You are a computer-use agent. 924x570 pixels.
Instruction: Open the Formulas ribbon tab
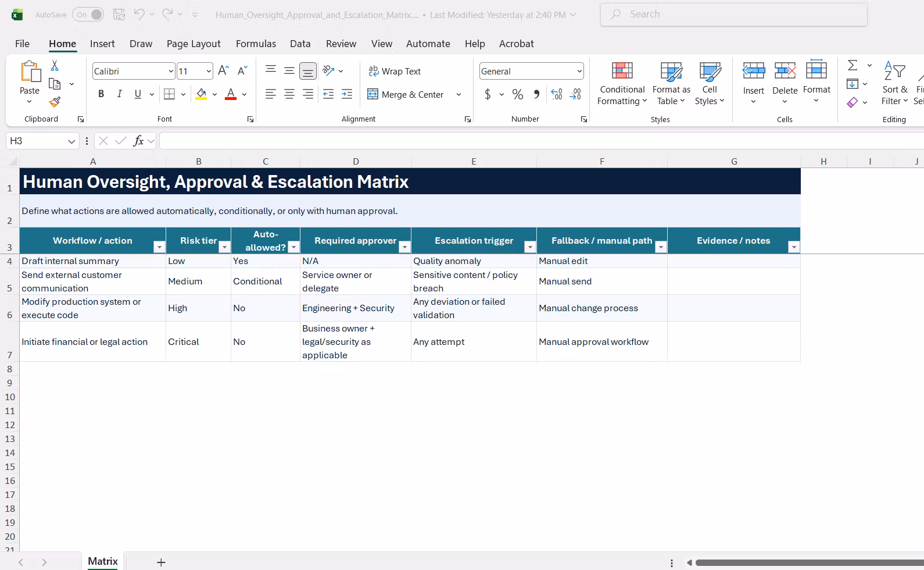tap(256, 44)
